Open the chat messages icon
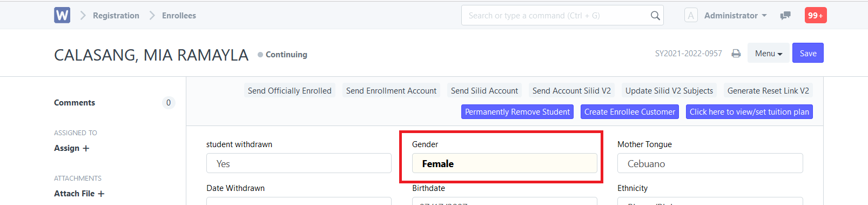 [785, 16]
